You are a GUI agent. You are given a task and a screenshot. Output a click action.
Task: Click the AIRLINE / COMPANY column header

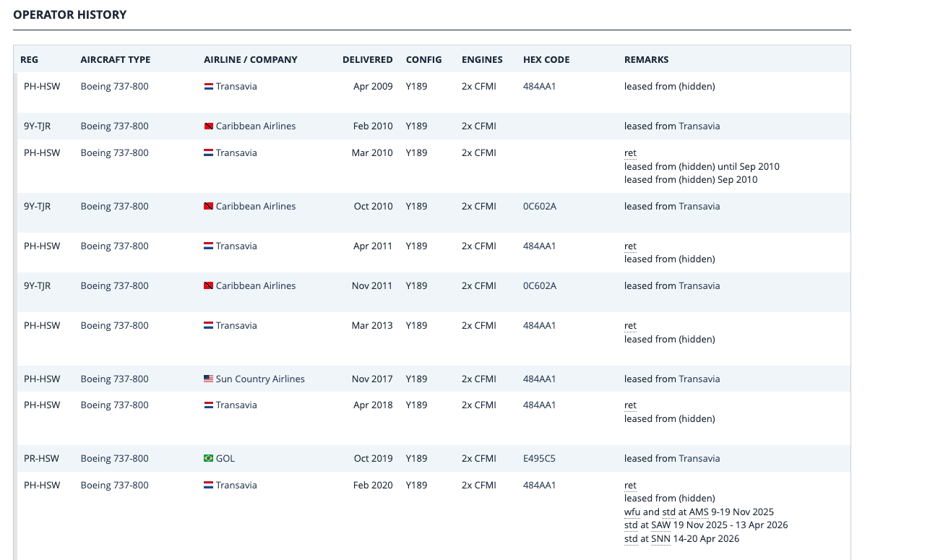point(251,60)
